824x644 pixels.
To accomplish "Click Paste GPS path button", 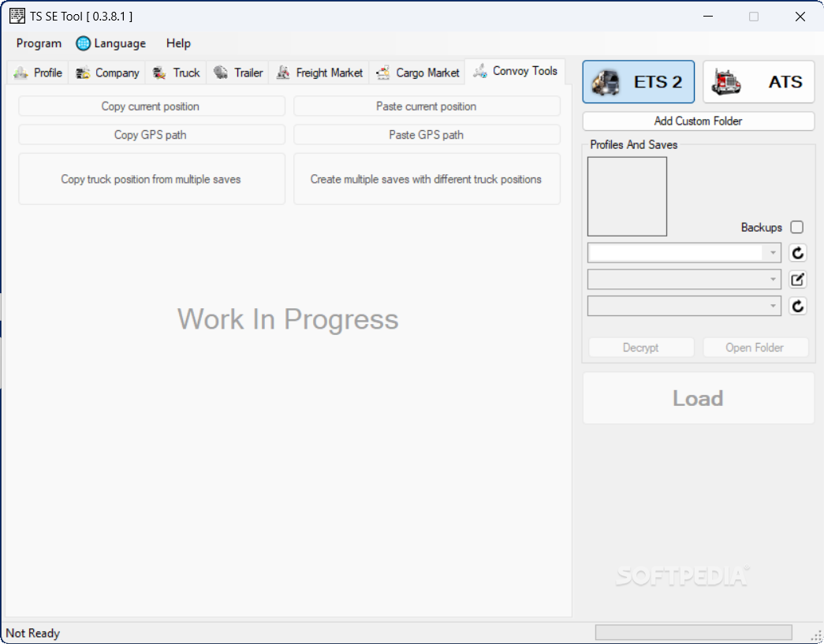I will (x=427, y=135).
